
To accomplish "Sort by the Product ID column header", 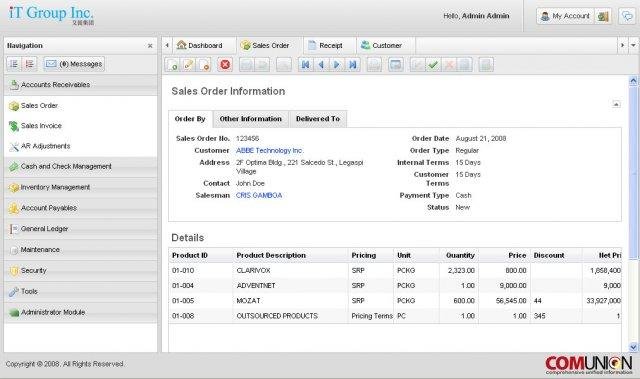I will tap(200, 255).
